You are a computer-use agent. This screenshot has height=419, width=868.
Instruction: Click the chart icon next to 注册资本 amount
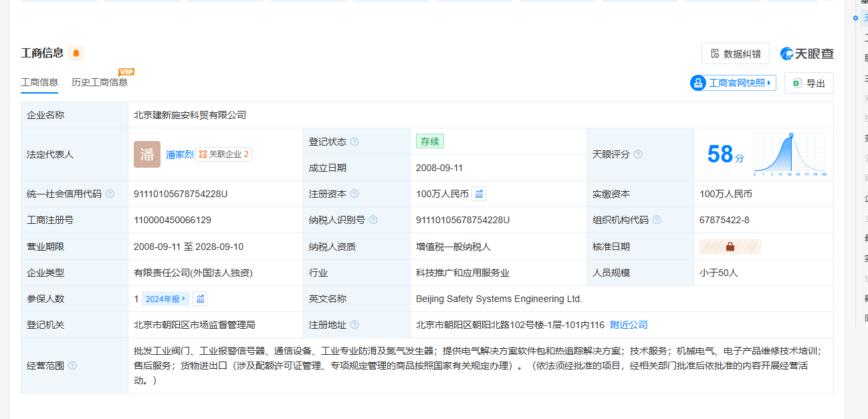(479, 194)
